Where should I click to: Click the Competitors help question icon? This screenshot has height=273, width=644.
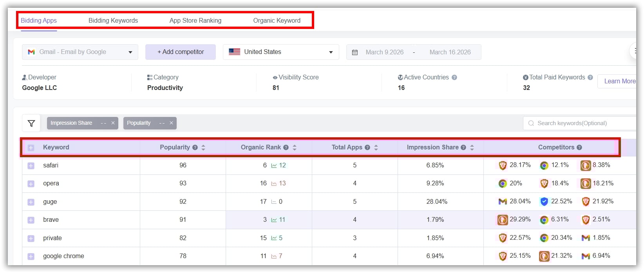(x=579, y=147)
